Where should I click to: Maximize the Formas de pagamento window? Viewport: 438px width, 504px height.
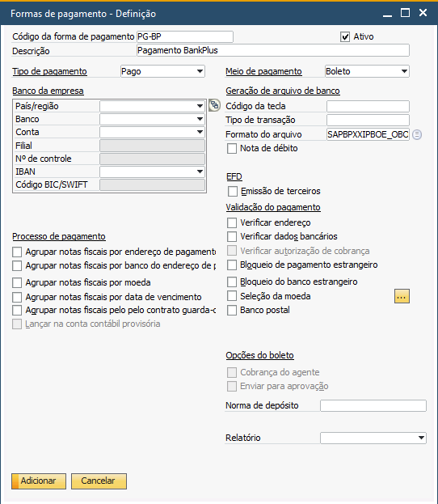tap(405, 13)
